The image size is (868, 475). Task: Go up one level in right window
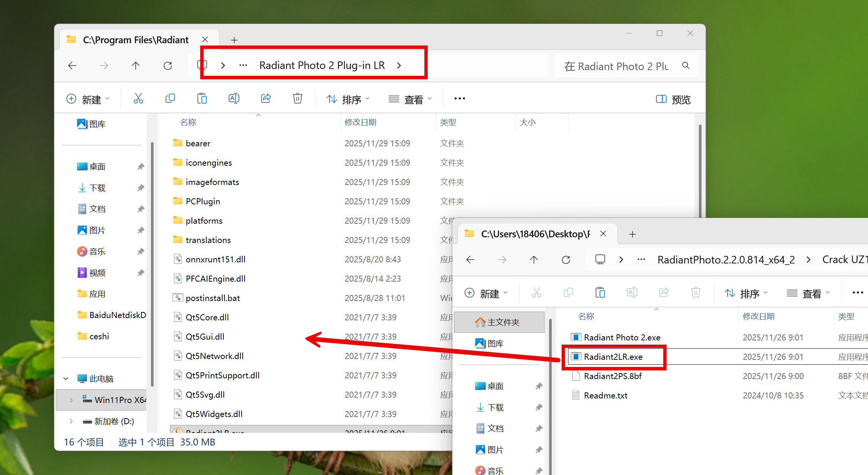coord(534,260)
